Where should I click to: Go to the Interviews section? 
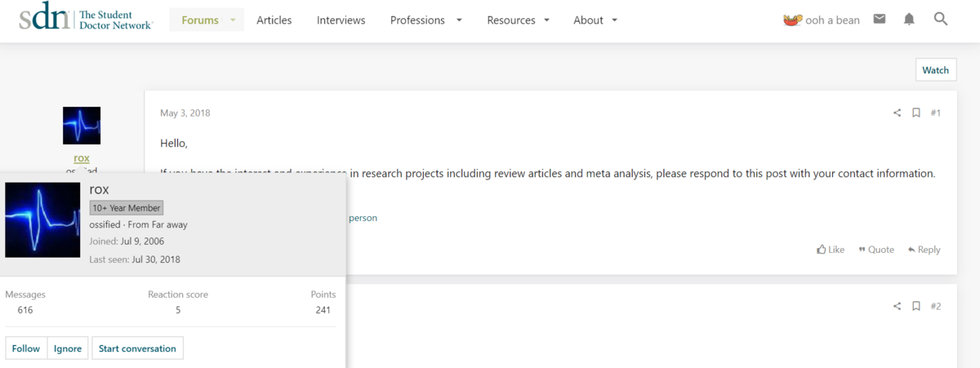[x=341, y=20]
